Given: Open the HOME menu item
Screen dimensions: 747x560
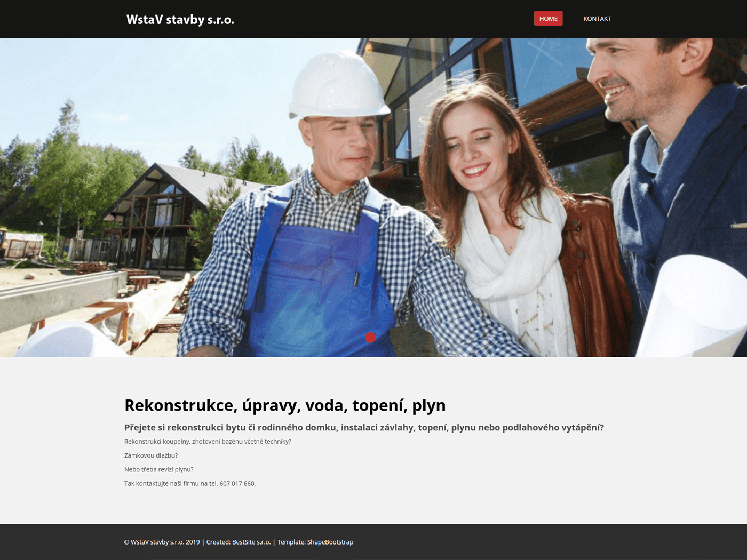Looking at the screenshot, I should pyautogui.click(x=548, y=19).
